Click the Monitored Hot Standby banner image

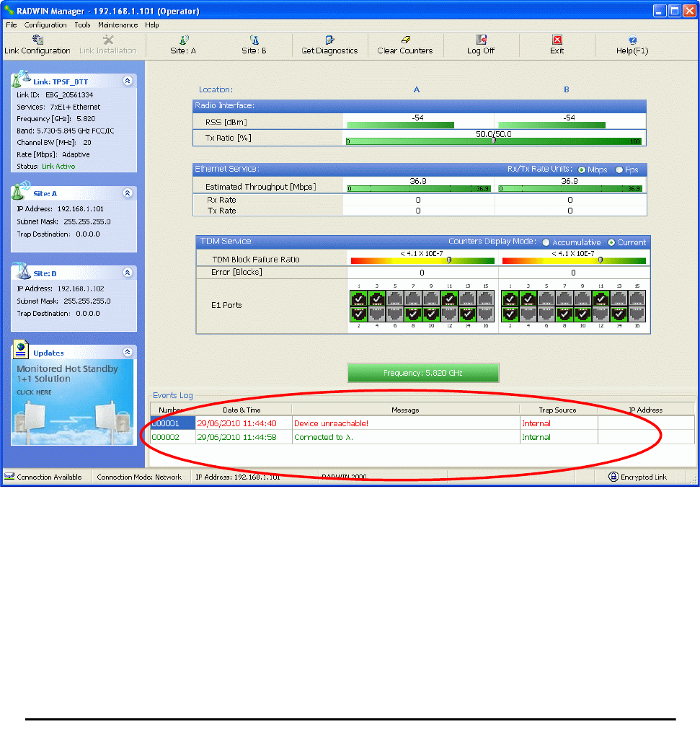[x=72, y=402]
